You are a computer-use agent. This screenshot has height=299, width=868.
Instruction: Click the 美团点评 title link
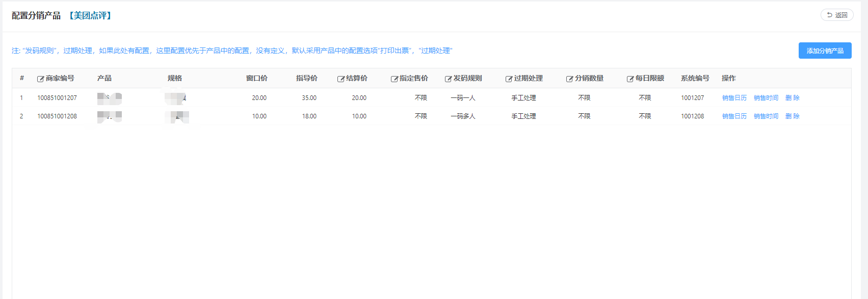point(91,16)
